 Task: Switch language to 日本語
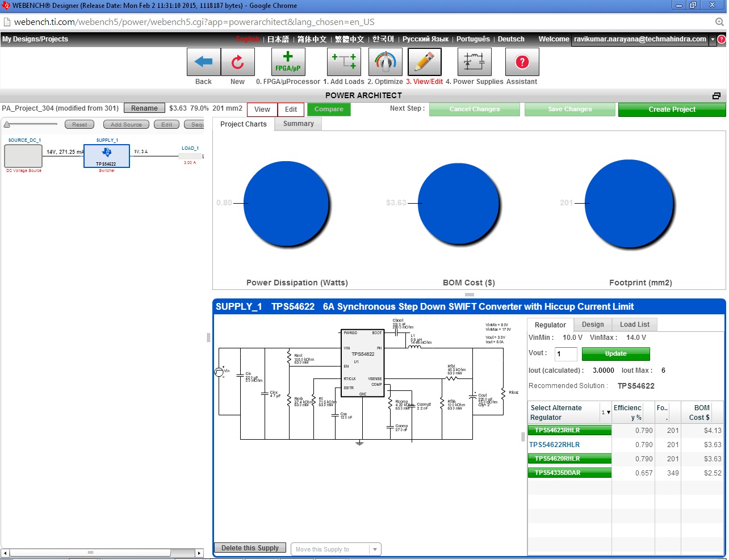click(x=278, y=39)
